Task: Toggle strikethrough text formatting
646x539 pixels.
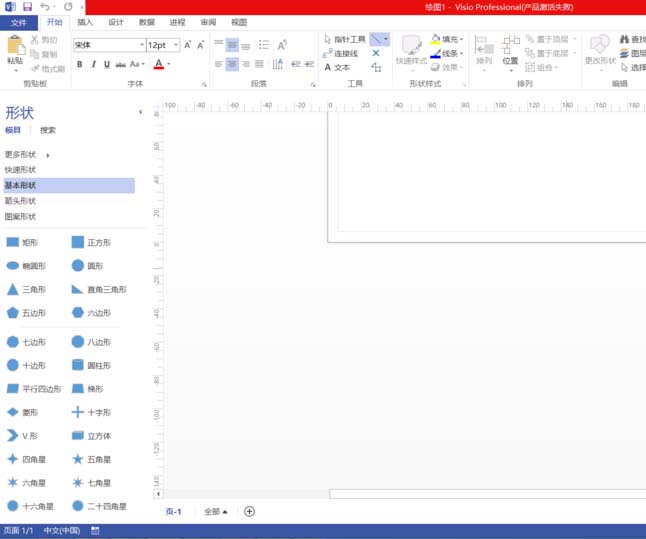Action: point(121,64)
